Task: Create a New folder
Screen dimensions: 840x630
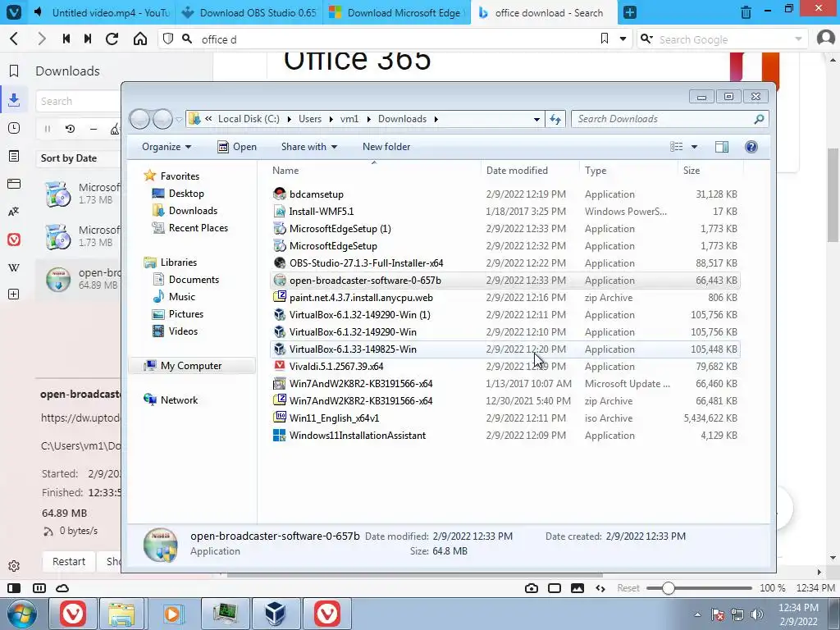Action: 386,147
